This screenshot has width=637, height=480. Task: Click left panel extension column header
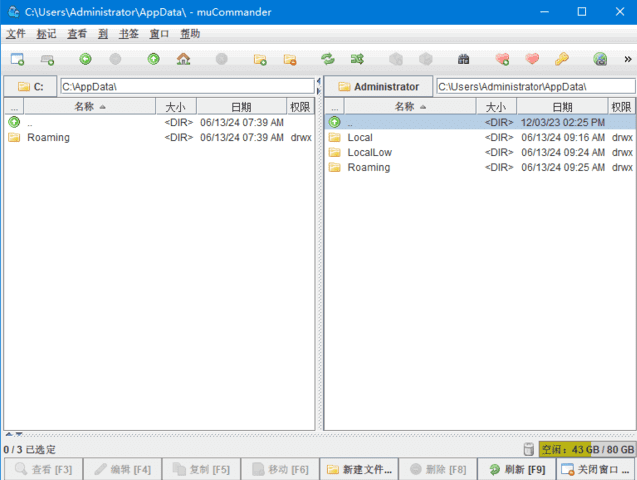(x=14, y=107)
